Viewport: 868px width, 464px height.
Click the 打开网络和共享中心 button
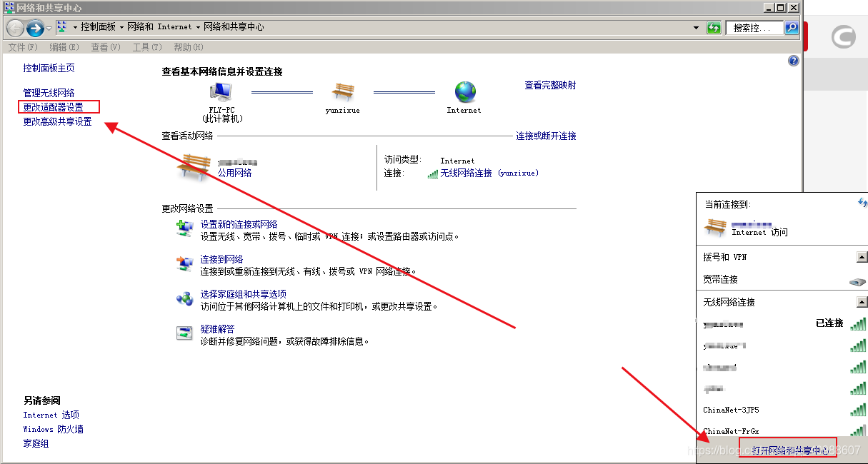[x=787, y=450]
